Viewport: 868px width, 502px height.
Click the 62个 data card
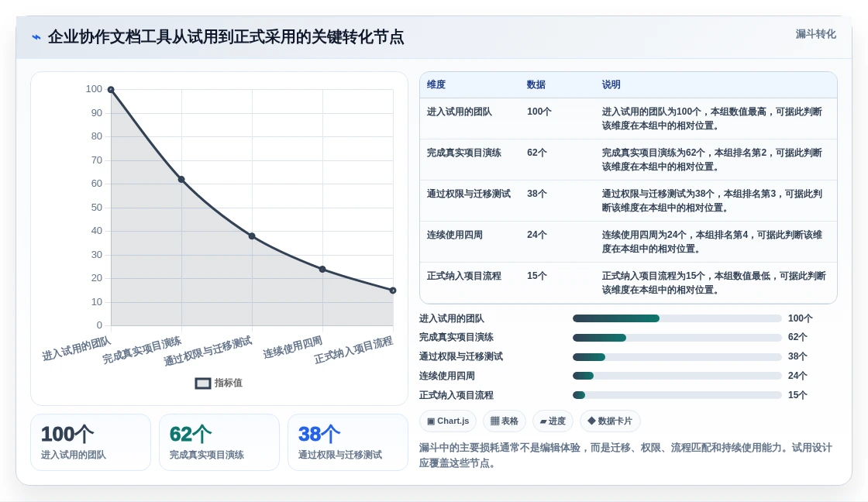(x=219, y=442)
